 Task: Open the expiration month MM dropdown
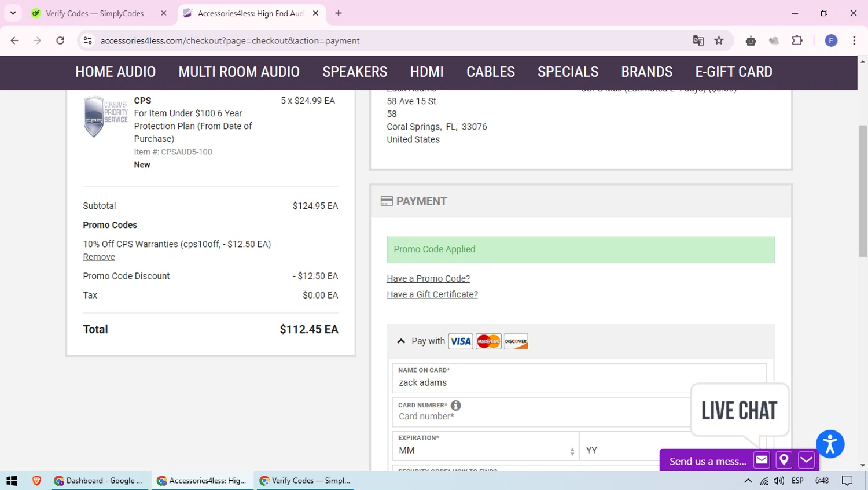point(486,446)
